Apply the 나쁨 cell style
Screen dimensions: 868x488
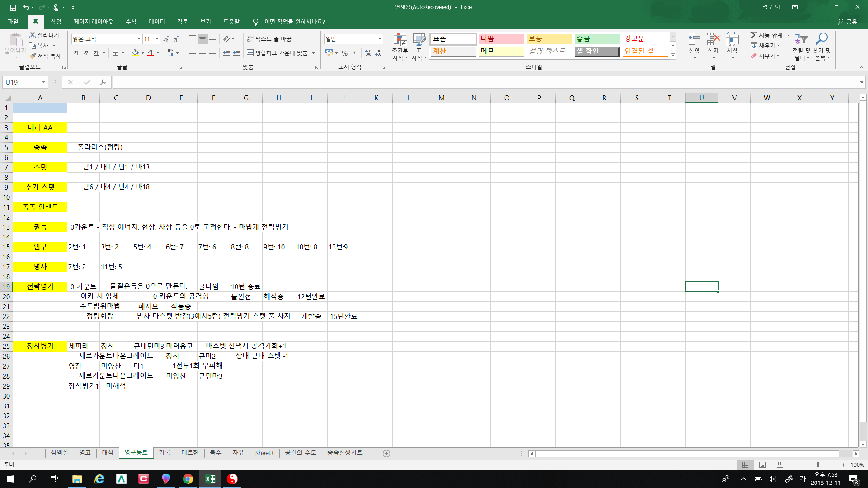coord(501,39)
